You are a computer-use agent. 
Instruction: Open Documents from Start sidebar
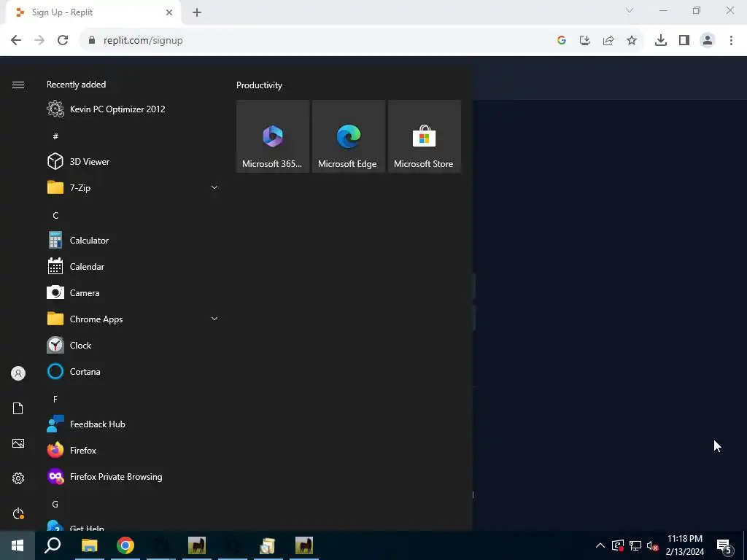click(x=18, y=408)
